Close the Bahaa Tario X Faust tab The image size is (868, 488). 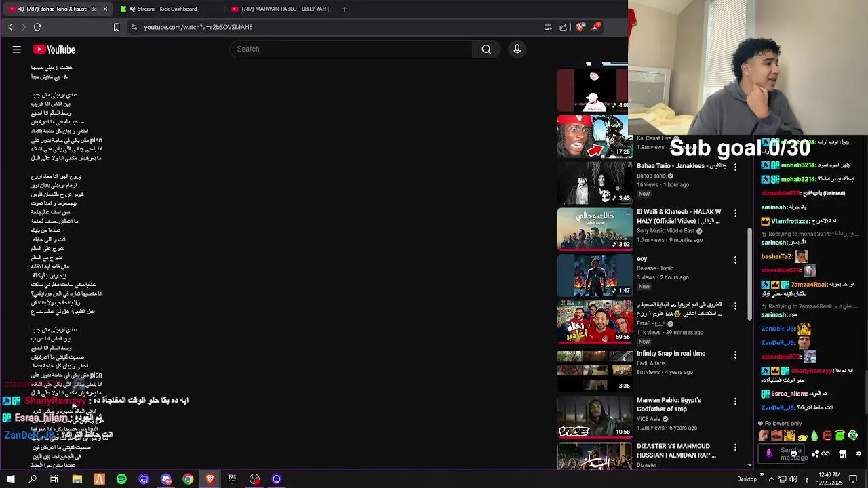click(105, 9)
